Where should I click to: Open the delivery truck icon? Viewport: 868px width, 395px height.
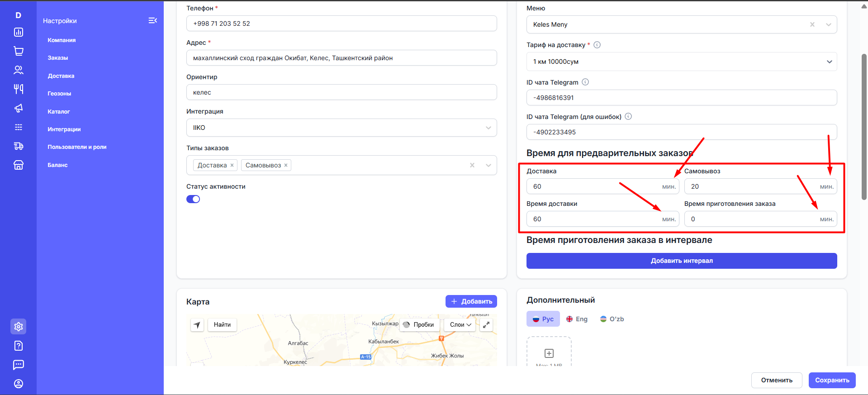19,146
